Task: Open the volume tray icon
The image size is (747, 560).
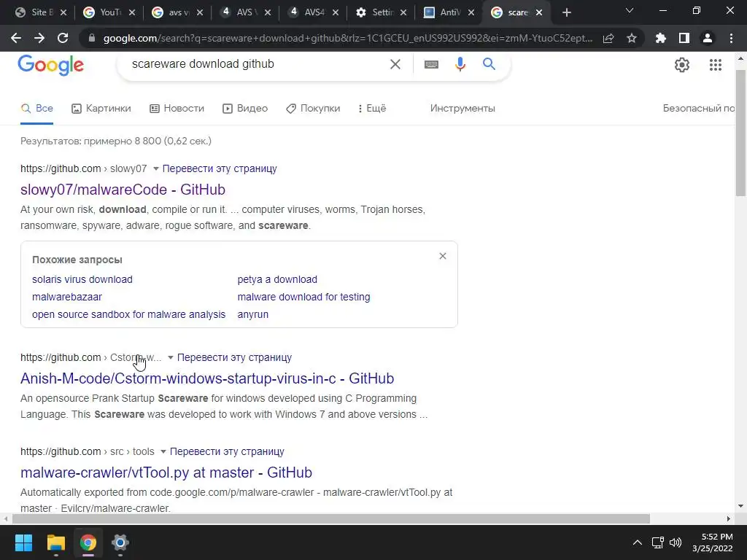Action: pyautogui.click(x=676, y=542)
